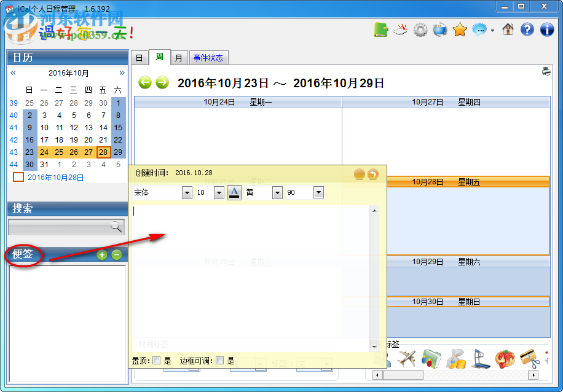Click the 10月24日 星期一 day header
The height and width of the screenshot is (392, 563).
point(238,103)
